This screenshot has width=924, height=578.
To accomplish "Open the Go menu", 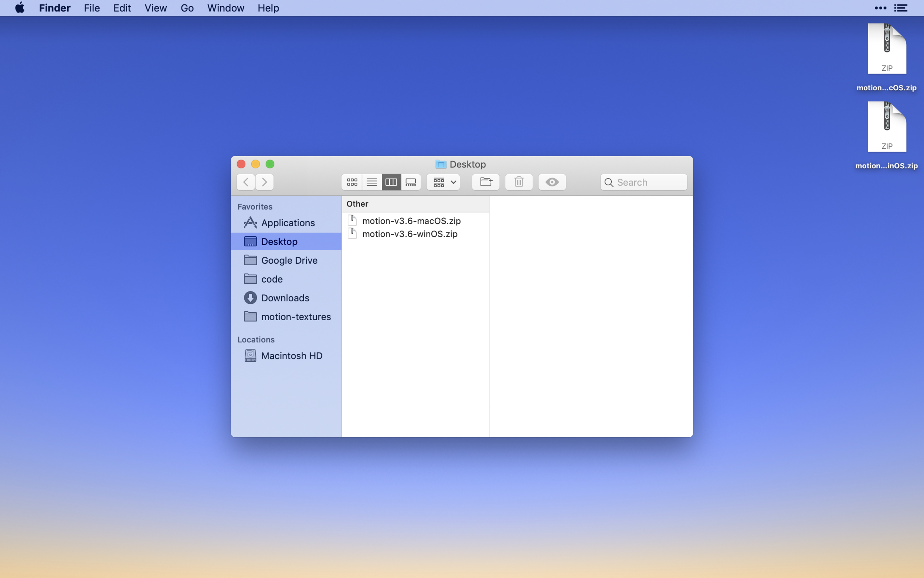I will [187, 8].
